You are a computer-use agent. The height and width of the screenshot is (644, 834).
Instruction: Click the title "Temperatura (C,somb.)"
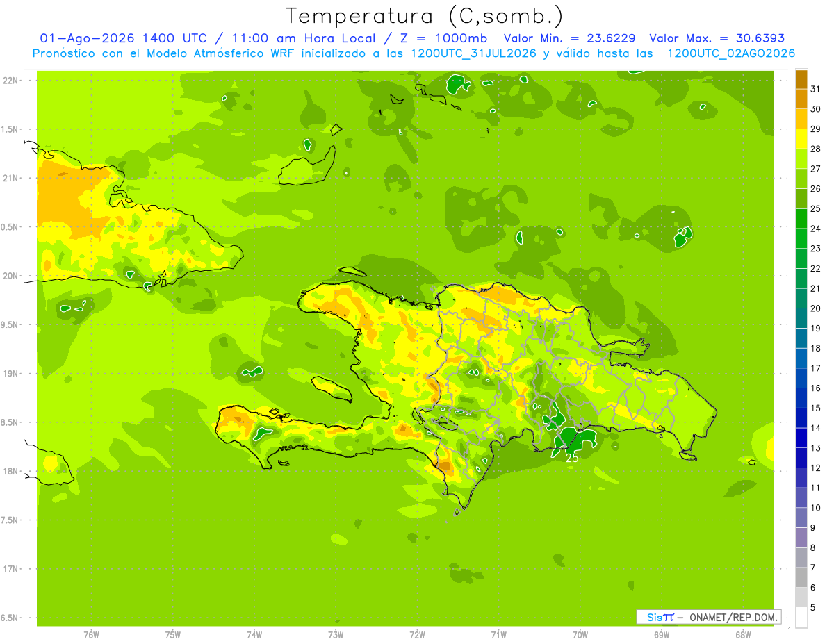[x=424, y=16]
